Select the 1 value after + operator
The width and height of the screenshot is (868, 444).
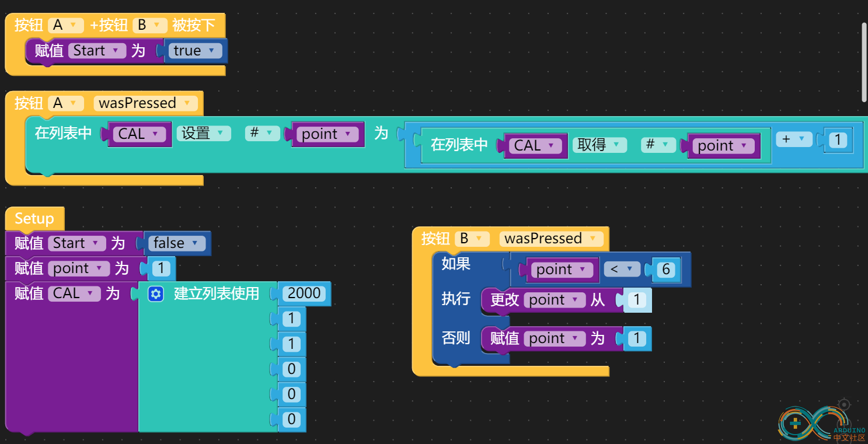(838, 140)
